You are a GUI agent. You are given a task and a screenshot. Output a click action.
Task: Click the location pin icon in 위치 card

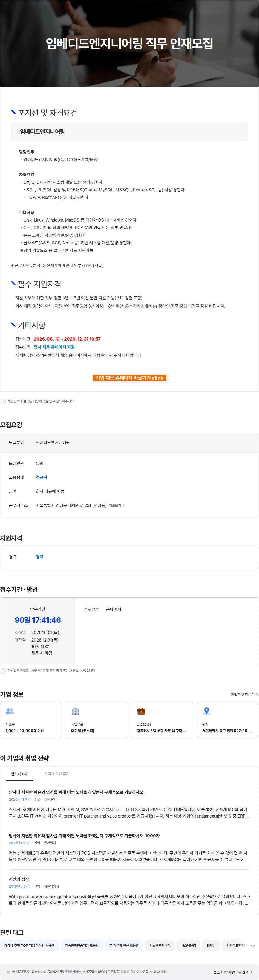point(207,711)
